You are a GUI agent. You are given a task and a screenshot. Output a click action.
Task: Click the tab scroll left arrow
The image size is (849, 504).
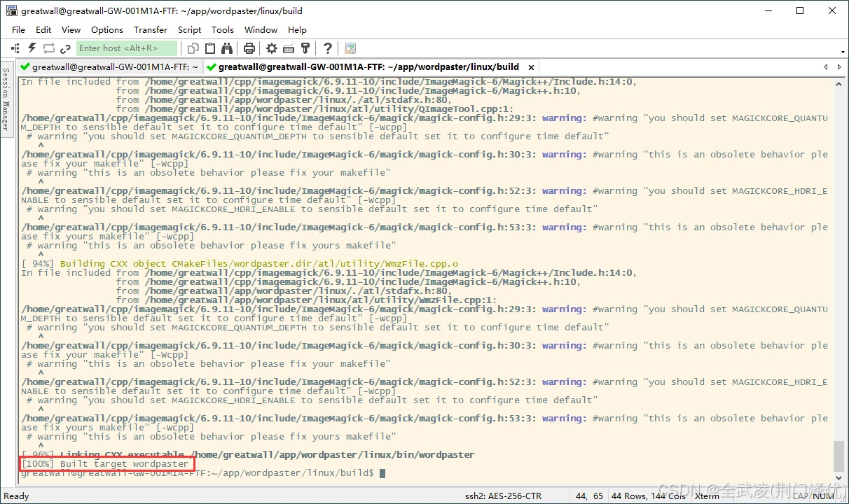[x=826, y=67]
